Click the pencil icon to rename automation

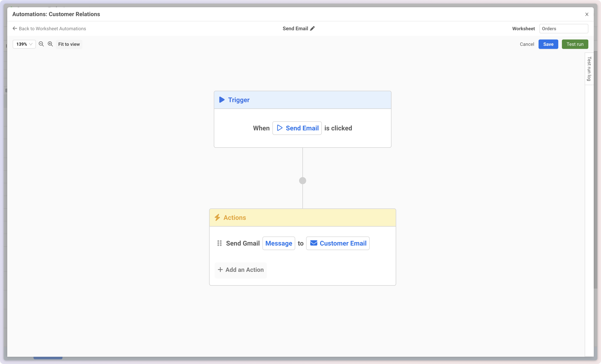(x=312, y=29)
